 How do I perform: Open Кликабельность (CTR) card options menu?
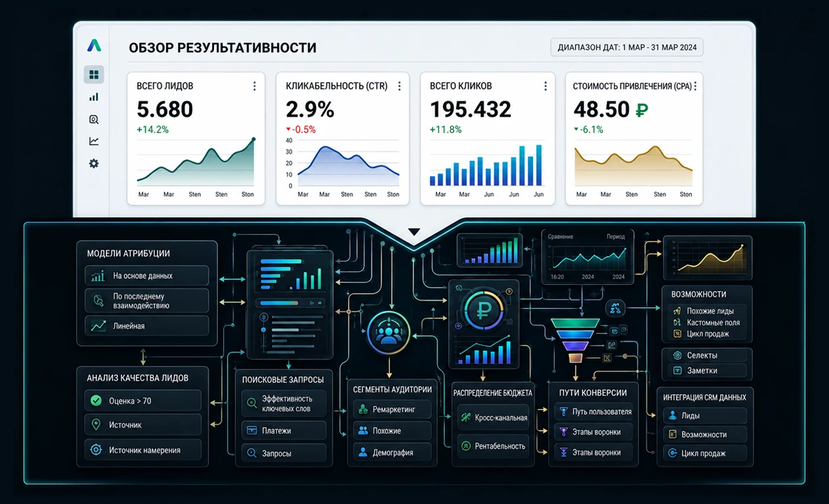[399, 86]
